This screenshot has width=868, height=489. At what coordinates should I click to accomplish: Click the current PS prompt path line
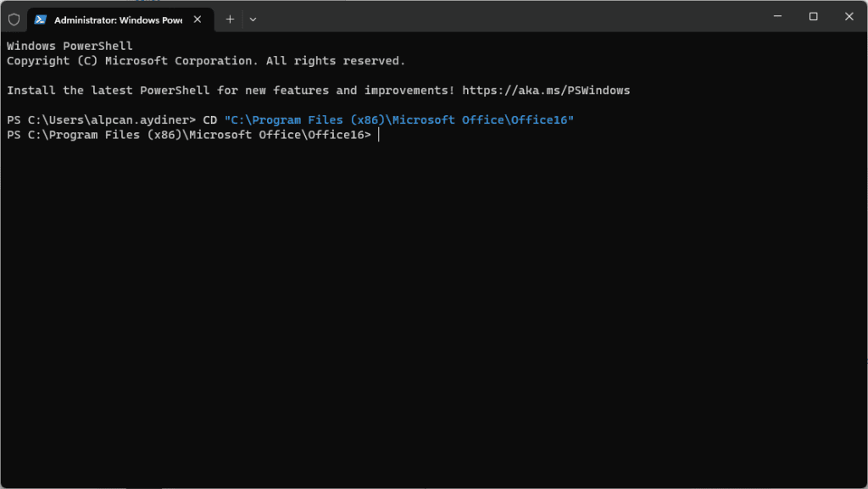186,135
